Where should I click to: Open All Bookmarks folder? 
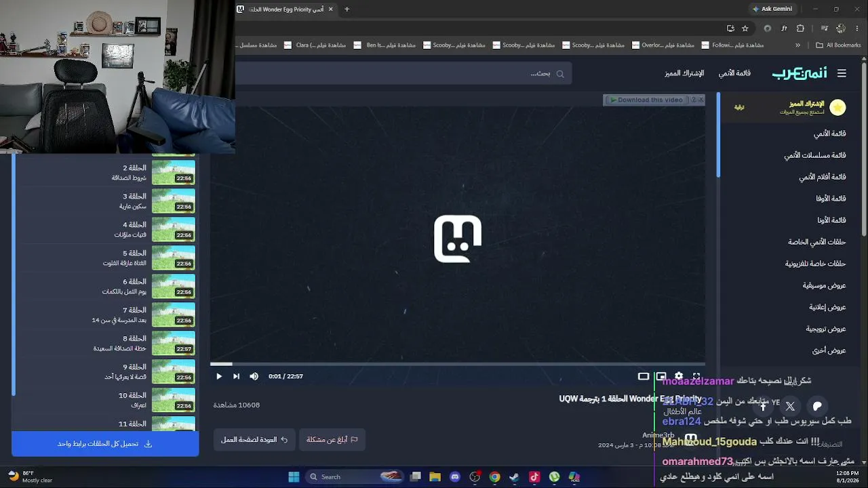tap(838, 45)
